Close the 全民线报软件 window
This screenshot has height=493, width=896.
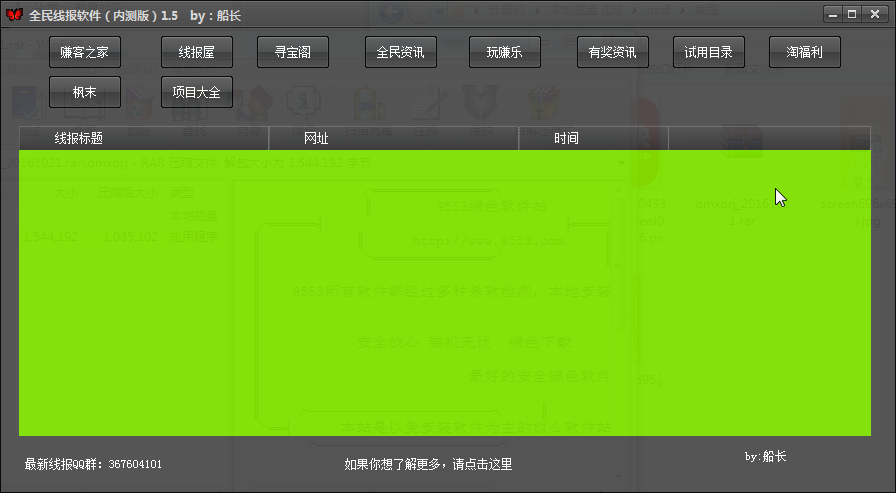pos(873,13)
